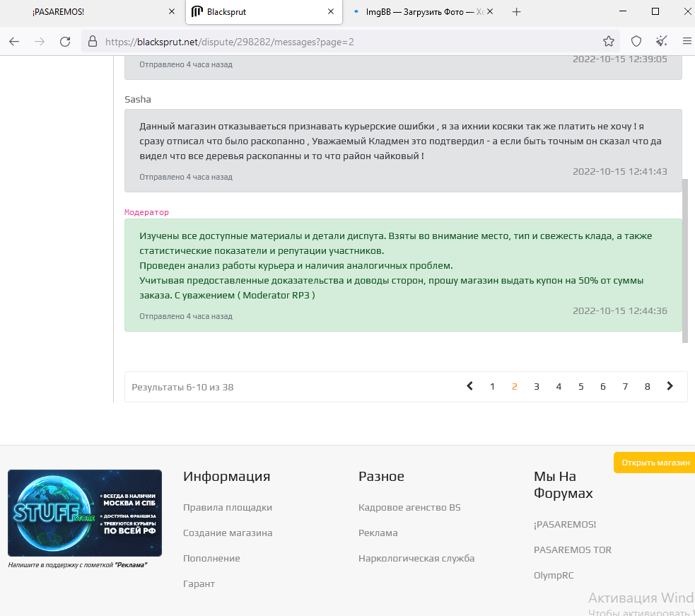This screenshot has width=695, height=616.
Task: Close the ¡PASAREMOS! tab
Action: click(172, 11)
